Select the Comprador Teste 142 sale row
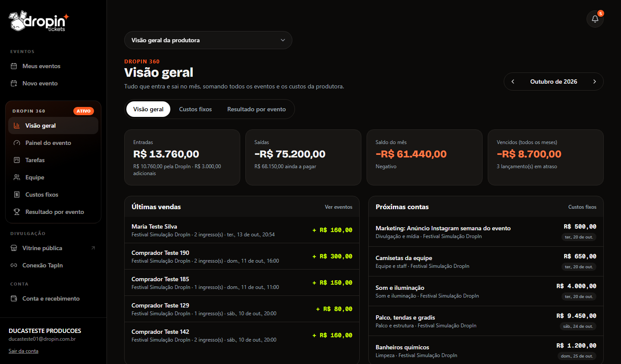This screenshot has width=621, height=364. pyautogui.click(x=242, y=336)
